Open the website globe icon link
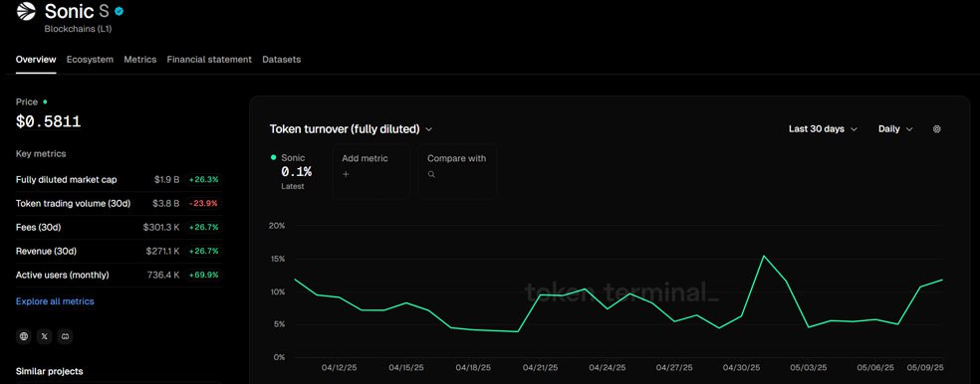Image resolution: width=980 pixels, height=384 pixels. [24, 336]
